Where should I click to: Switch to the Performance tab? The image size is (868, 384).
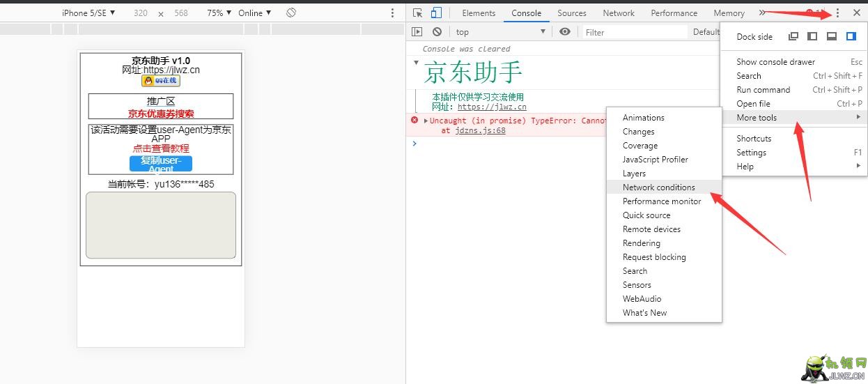tap(674, 13)
